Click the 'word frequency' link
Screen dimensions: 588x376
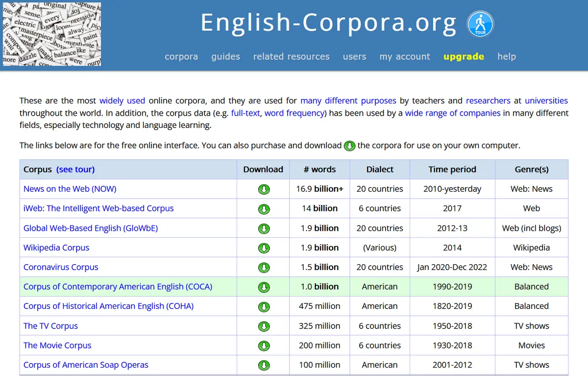click(x=294, y=113)
